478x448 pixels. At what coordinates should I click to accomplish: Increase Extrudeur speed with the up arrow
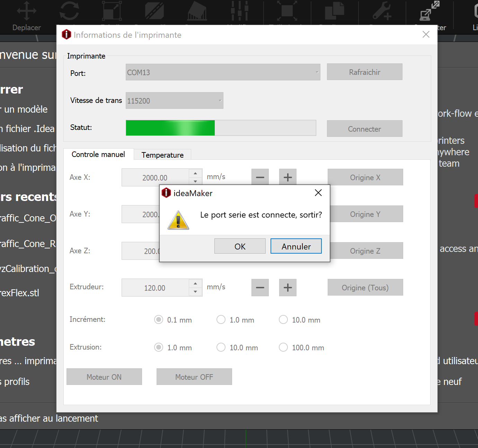tap(195, 283)
